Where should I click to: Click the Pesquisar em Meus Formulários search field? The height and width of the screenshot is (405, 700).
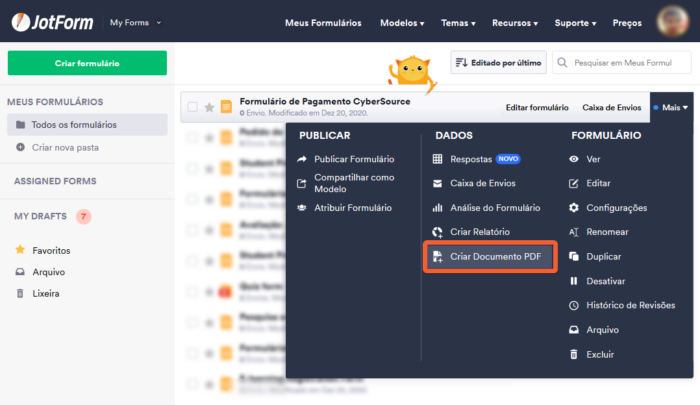click(x=622, y=63)
